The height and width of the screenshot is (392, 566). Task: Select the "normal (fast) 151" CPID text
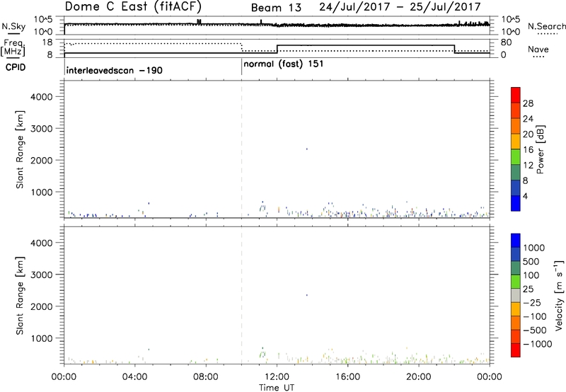click(284, 64)
